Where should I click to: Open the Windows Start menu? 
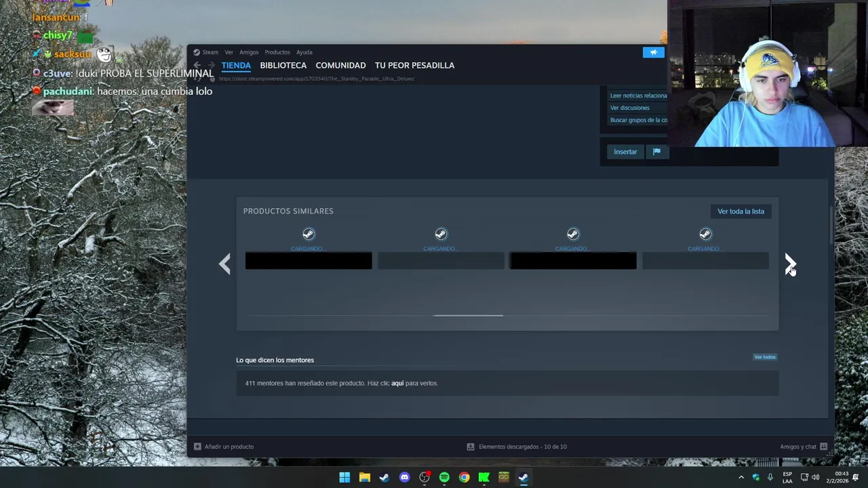(x=344, y=477)
